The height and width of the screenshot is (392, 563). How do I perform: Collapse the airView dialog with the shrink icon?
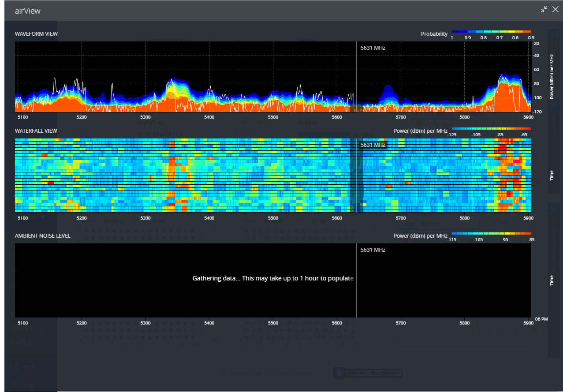click(x=544, y=9)
